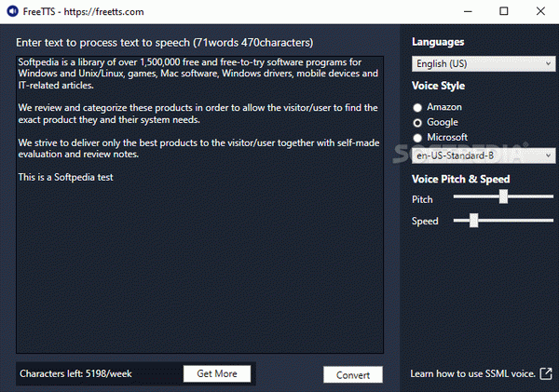Close the FreeTTS window
This screenshot has height=392, width=559.
(x=540, y=11)
